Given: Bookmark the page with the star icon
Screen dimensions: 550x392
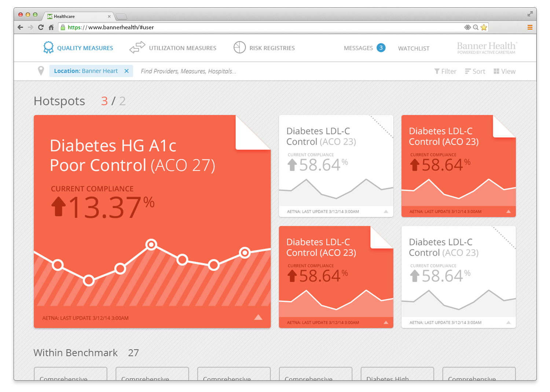Looking at the screenshot, I should click(x=484, y=27).
